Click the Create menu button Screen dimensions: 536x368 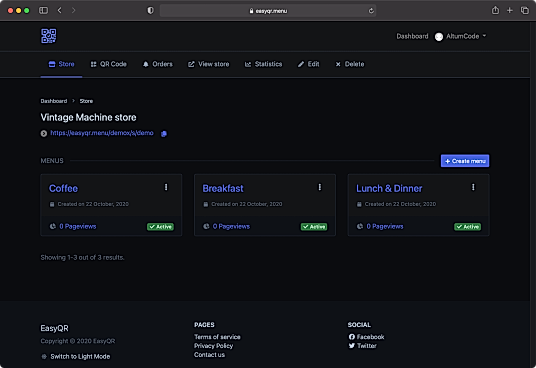[465, 161]
